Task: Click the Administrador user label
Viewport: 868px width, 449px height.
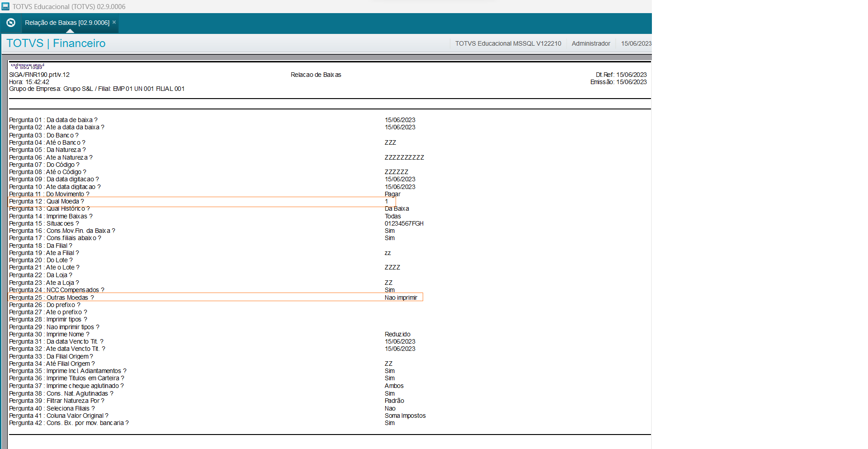Action: [591, 43]
